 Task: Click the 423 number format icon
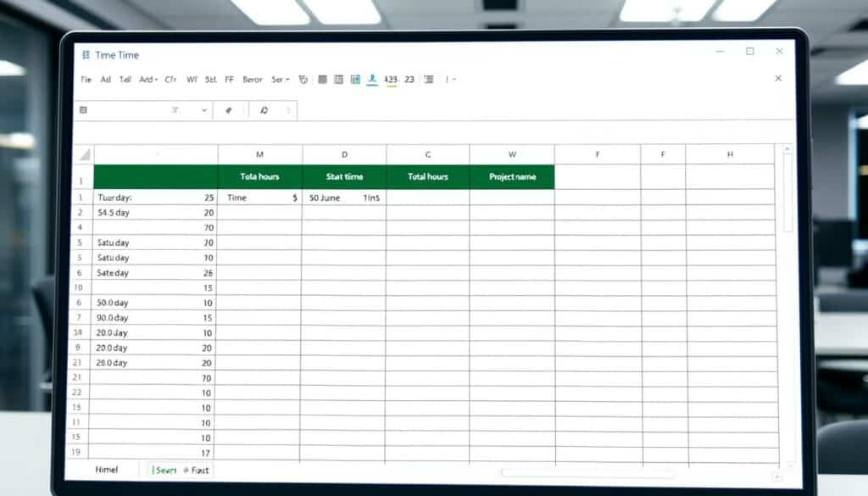(x=391, y=80)
